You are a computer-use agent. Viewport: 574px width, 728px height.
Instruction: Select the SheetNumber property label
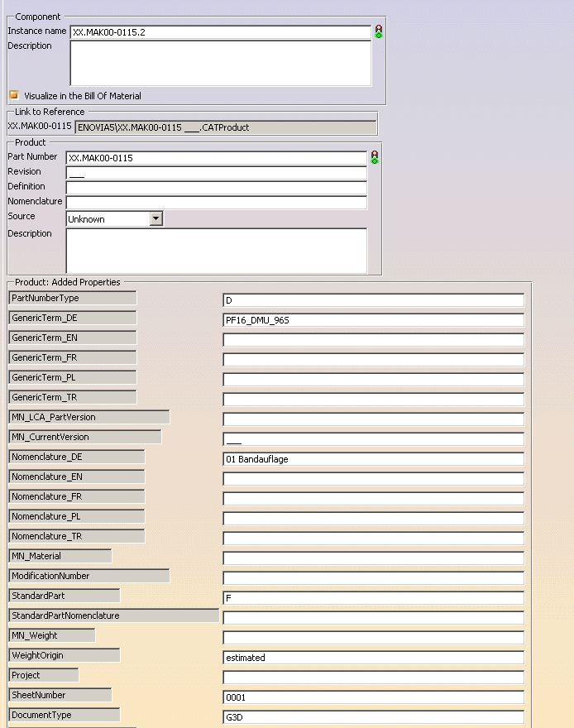[60, 695]
